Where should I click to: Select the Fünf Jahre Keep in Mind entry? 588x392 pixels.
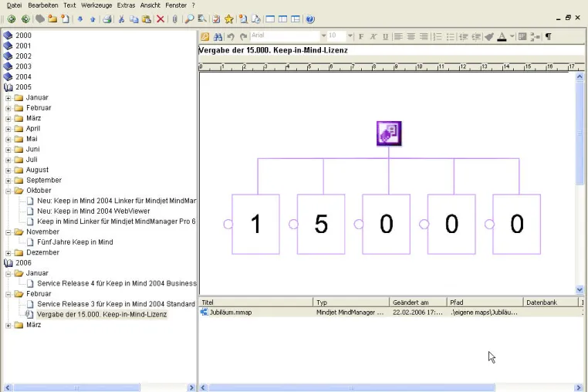pyautogui.click(x=75, y=242)
